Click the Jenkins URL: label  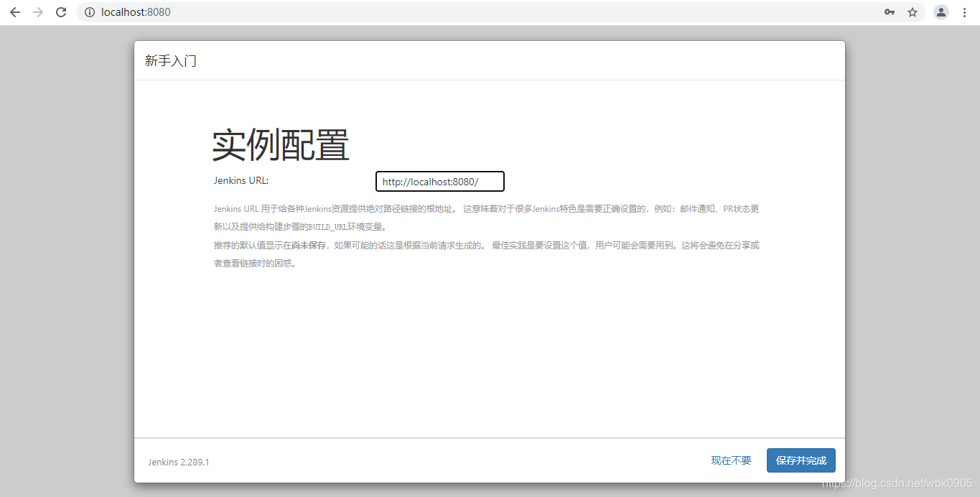pos(241,180)
